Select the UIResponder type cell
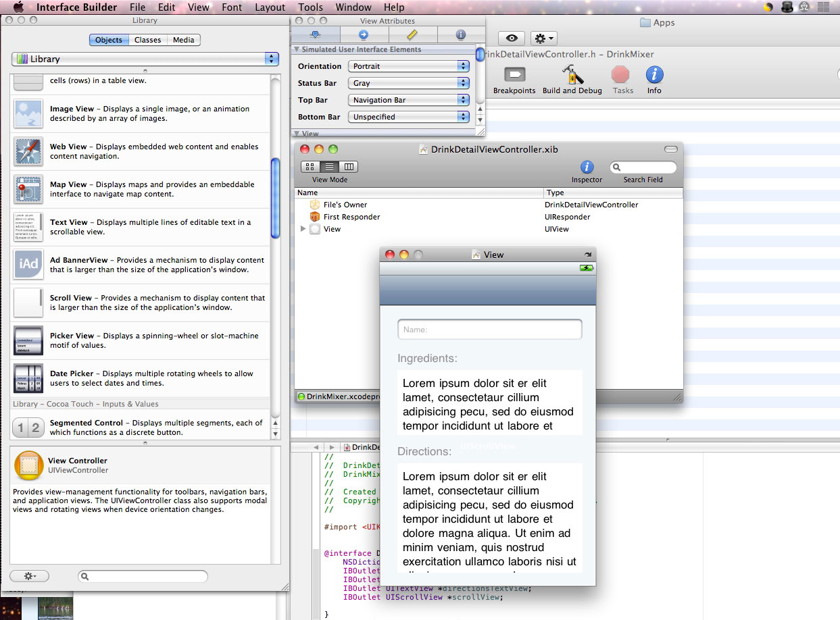The height and width of the screenshot is (620, 840). pos(568,217)
